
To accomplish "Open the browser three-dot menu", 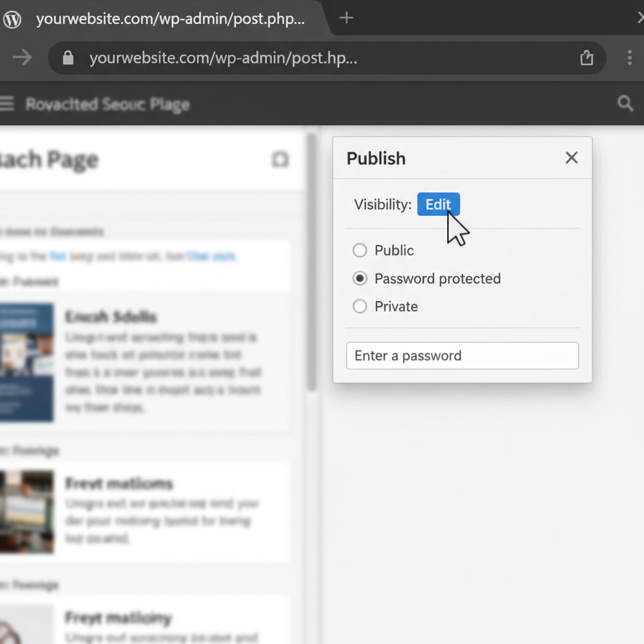I will click(x=629, y=58).
